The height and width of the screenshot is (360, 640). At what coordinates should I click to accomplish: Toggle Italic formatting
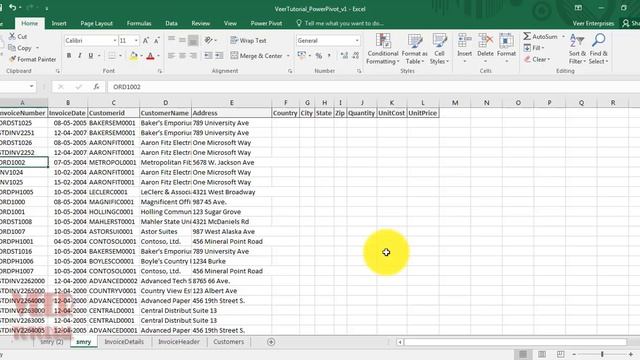point(80,56)
